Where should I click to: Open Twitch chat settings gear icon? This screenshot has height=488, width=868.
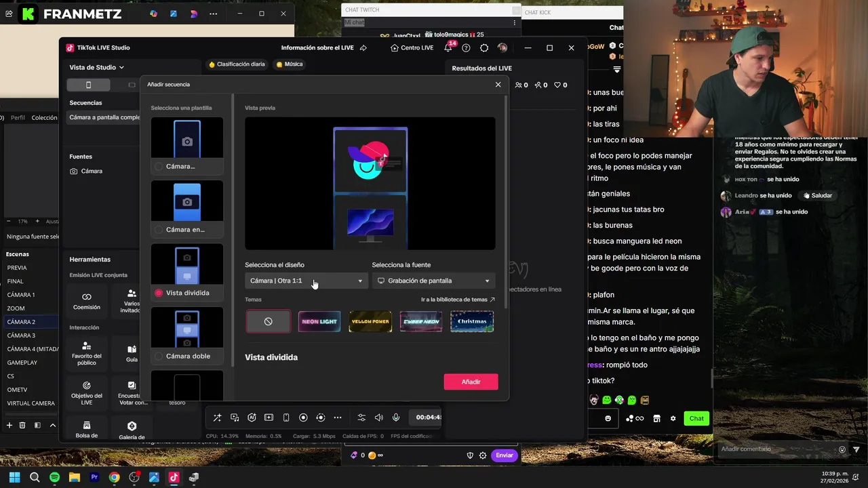click(x=483, y=455)
